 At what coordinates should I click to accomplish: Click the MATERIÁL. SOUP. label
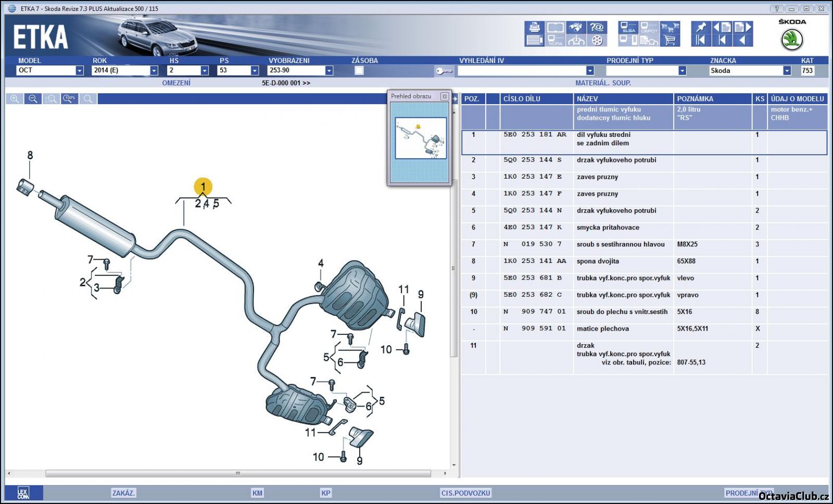point(603,83)
